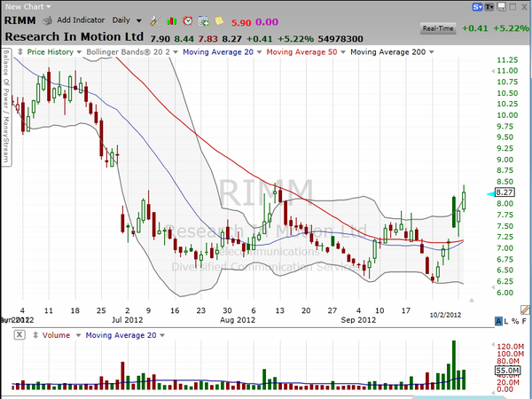The width and height of the screenshot is (532, 399).
Task: Click the price scale arrow near 11.00
Action: [x=493, y=71]
